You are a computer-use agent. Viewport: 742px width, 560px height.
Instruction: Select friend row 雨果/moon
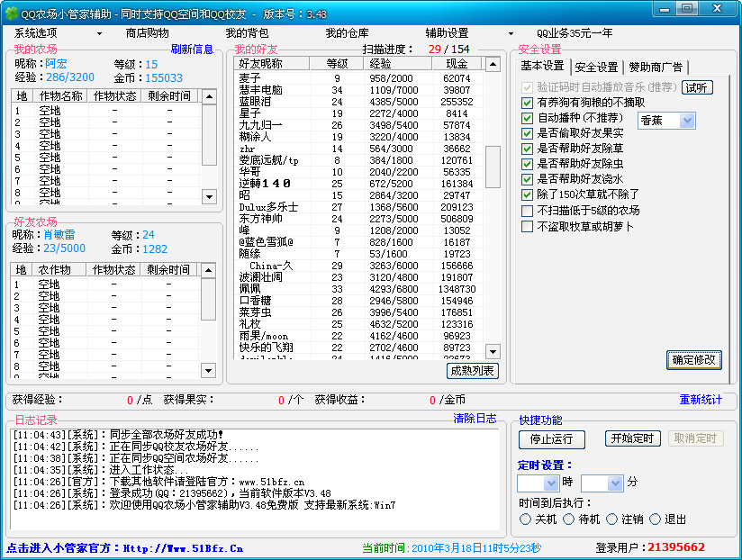click(359, 336)
